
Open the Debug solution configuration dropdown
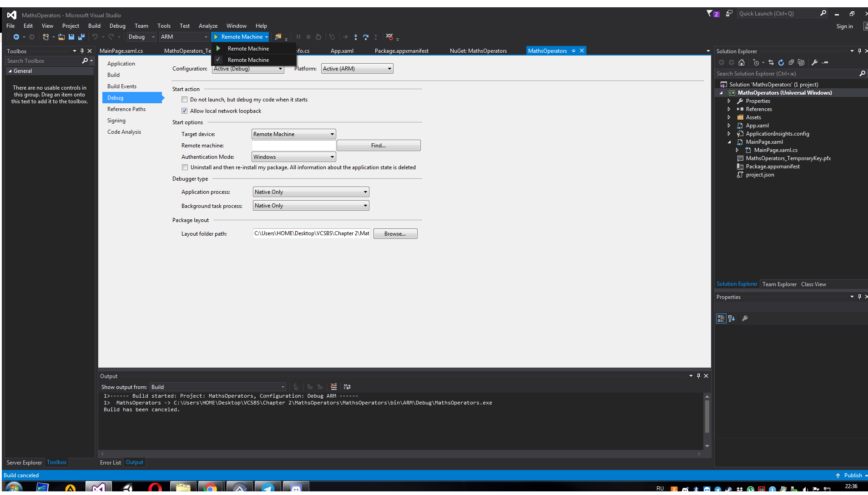coord(141,37)
